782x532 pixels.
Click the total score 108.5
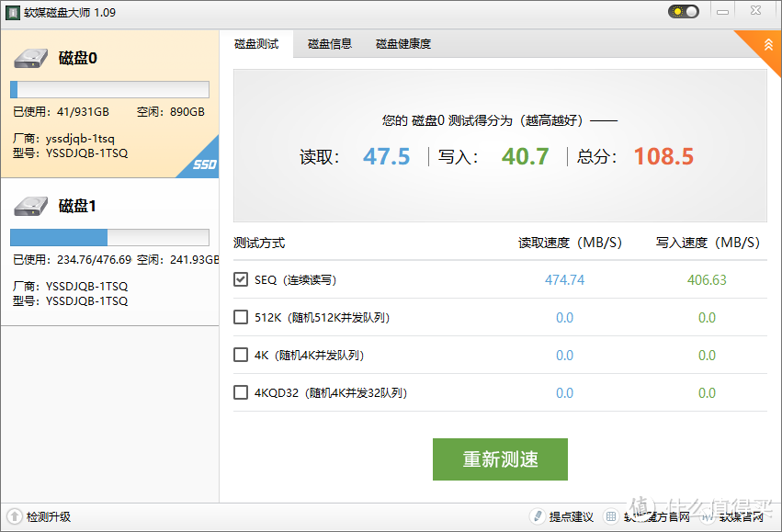pos(663,156)
